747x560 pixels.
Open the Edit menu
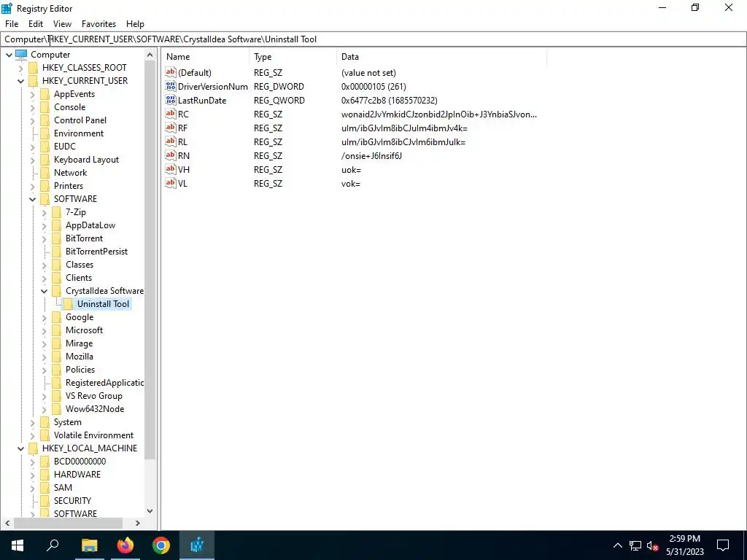click(36, 24)
